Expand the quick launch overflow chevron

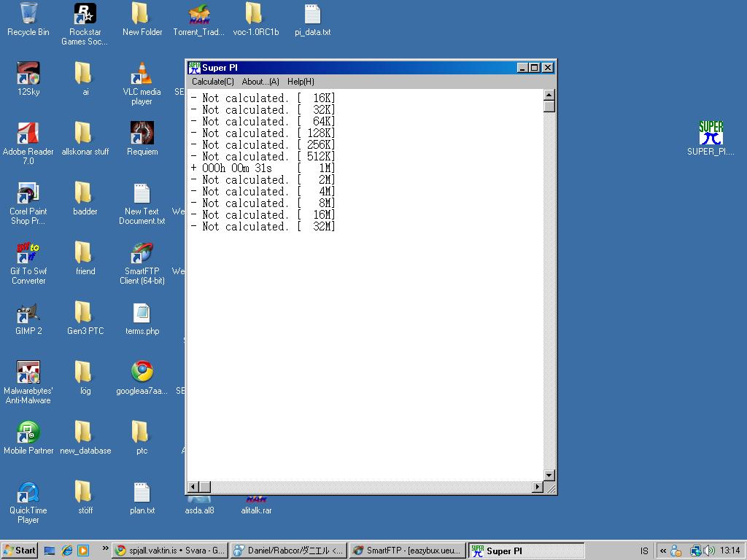105,550
